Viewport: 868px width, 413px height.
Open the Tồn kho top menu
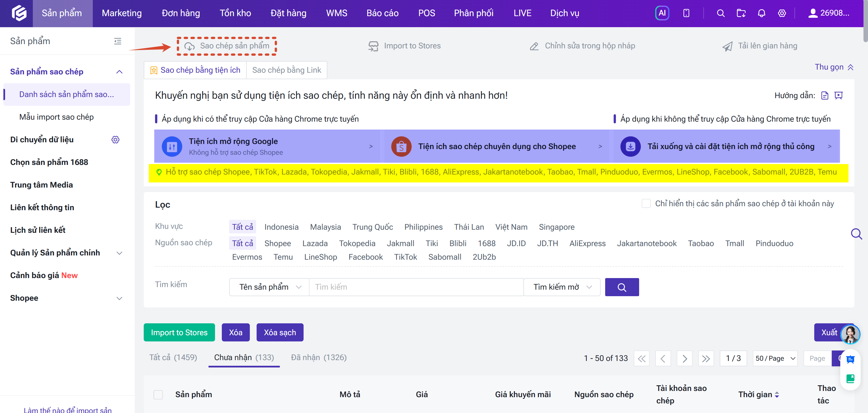point(235,13)
